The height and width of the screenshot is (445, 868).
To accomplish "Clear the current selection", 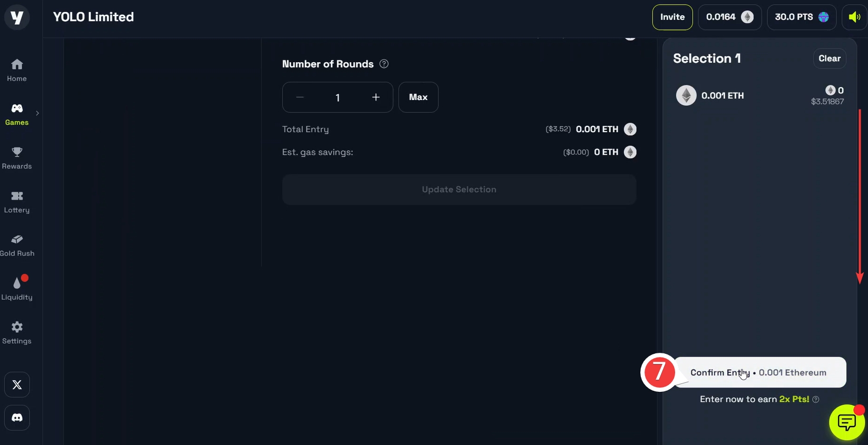I will coord(830,58).
